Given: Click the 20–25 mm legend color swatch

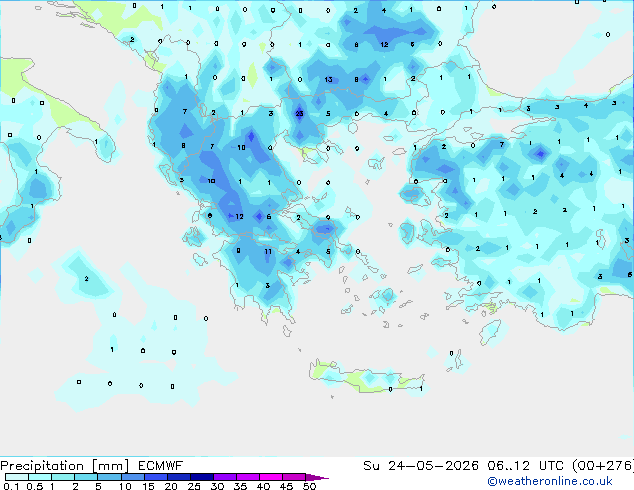Looking at the screenshot, I should [179, 477].
